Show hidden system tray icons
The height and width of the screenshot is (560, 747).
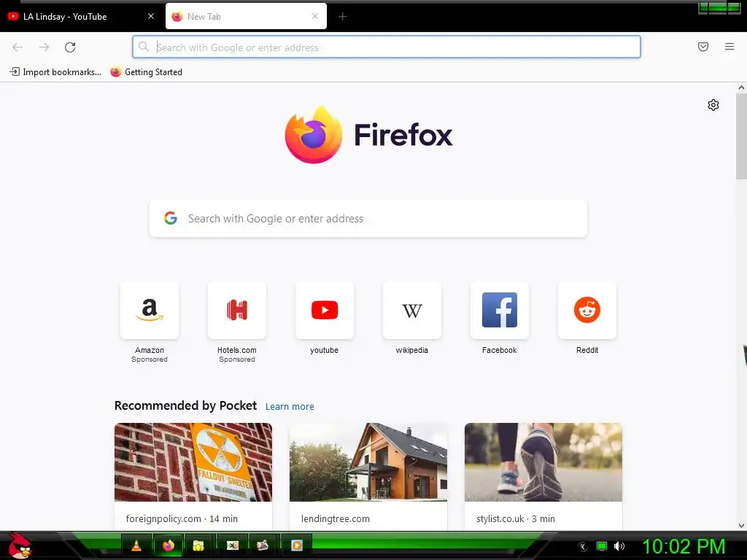pos(583,547)
